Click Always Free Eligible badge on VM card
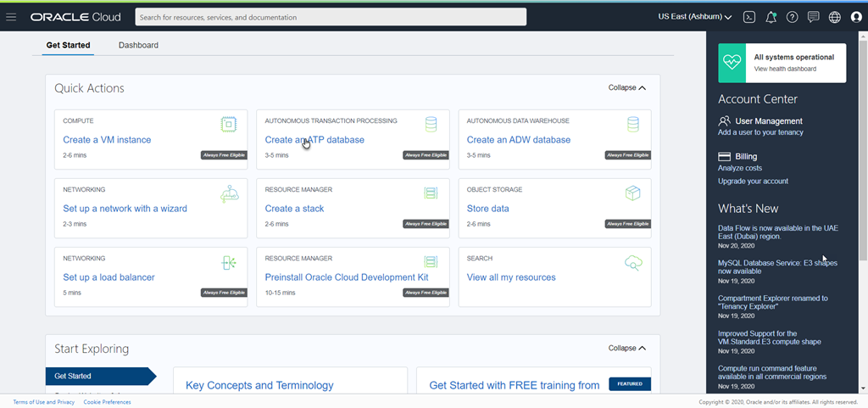 point(224,155)
